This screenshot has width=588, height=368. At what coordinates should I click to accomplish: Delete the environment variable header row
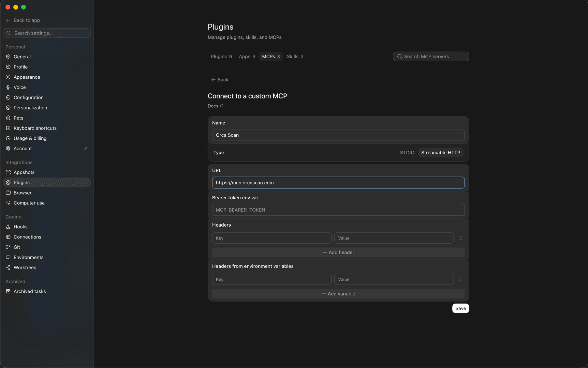click(x=460, y=279)
